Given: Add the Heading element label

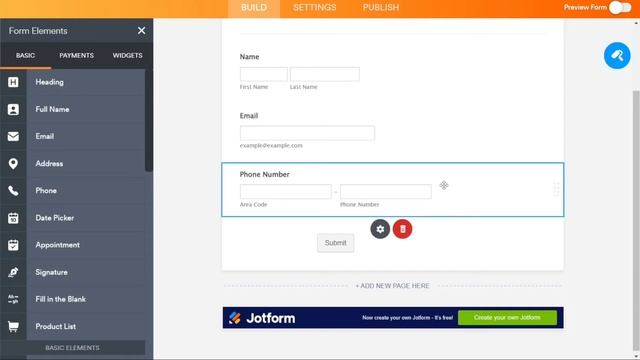Looking at the screenshot, I should pyautogui.click(x=49, y=82).
